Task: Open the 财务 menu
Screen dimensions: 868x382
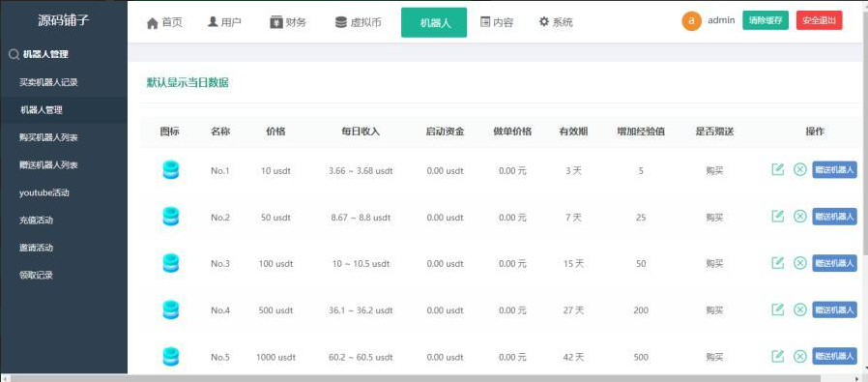Action: (288, 22)
